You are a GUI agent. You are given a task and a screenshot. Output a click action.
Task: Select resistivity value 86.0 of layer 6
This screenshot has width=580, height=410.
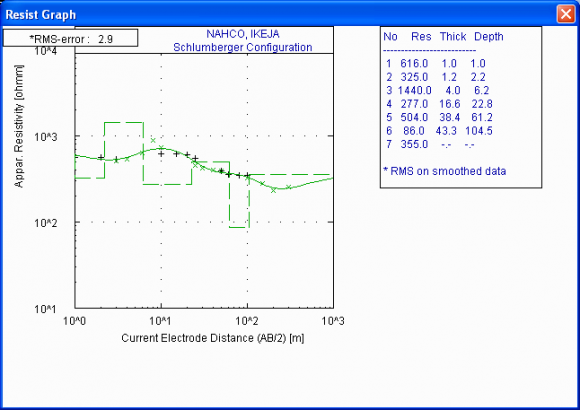[414, 131]
